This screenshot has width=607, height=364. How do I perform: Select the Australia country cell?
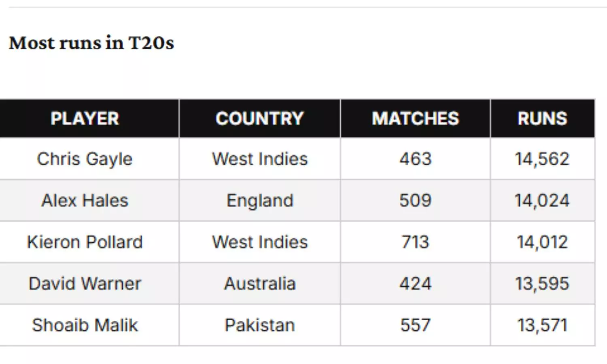pos(260,284)
